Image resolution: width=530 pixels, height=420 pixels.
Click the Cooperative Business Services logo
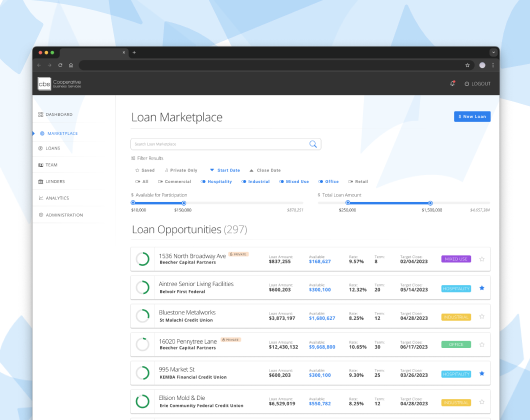click(x=59, y=83)
